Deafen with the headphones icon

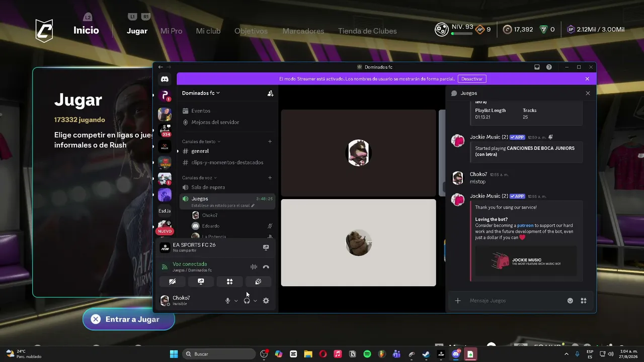tap(247, 301)
